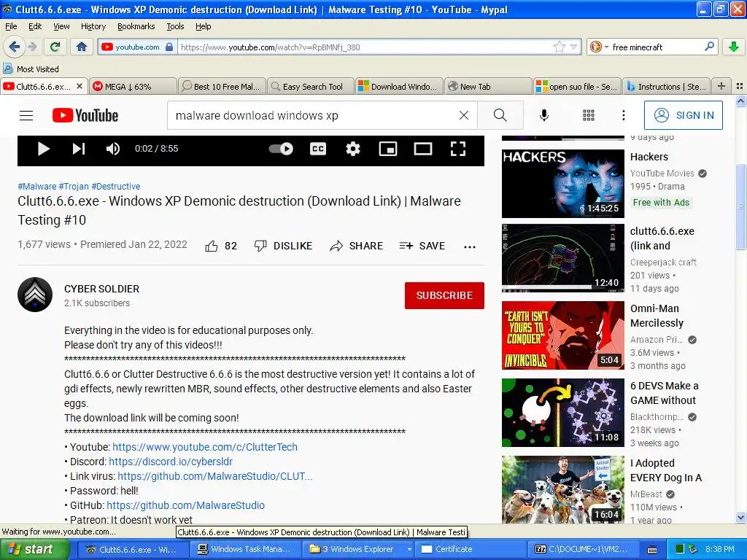The image size is (747, 560).
Task: Open the clutt6.6.6.exe suggested video thumbnail
Action: coord(562,258)
